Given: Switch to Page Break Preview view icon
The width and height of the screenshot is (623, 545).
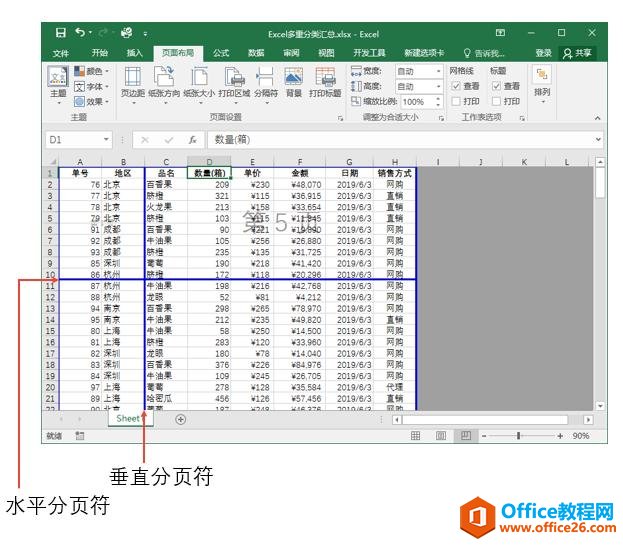Looking at the screenshot, I should [x=466, y=436].
